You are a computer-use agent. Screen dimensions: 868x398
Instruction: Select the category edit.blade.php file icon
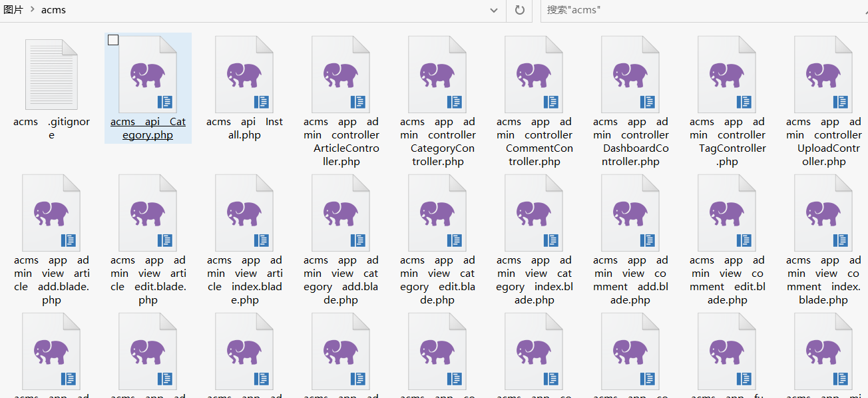[x=437, y=212]
